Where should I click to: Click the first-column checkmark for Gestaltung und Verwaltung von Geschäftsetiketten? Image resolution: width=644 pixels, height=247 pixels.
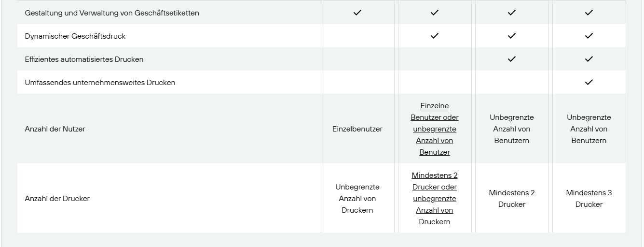357,13
